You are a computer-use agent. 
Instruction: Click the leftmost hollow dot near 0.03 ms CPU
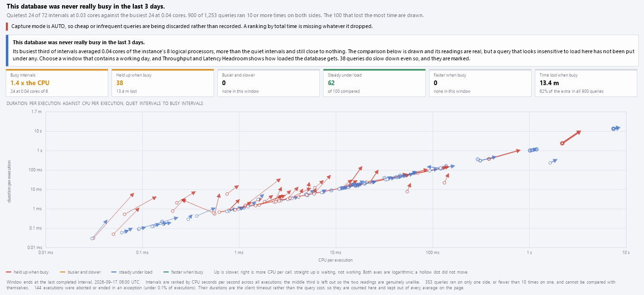[x=92, y=238]
